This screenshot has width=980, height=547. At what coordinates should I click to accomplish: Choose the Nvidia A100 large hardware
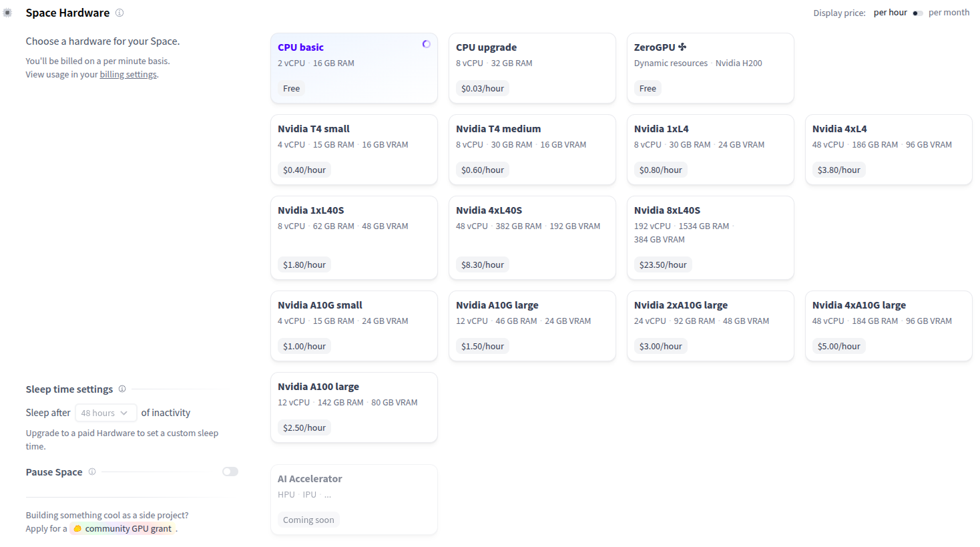(x=354, y=407)
